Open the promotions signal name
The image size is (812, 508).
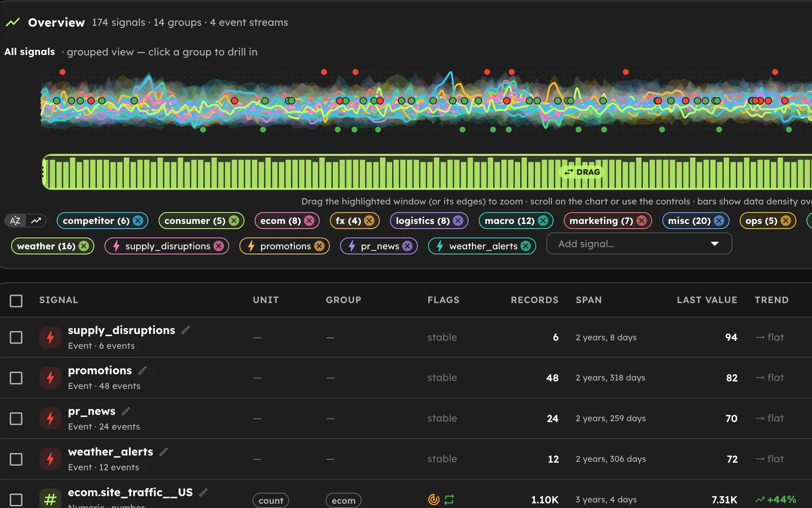[100, 370]
